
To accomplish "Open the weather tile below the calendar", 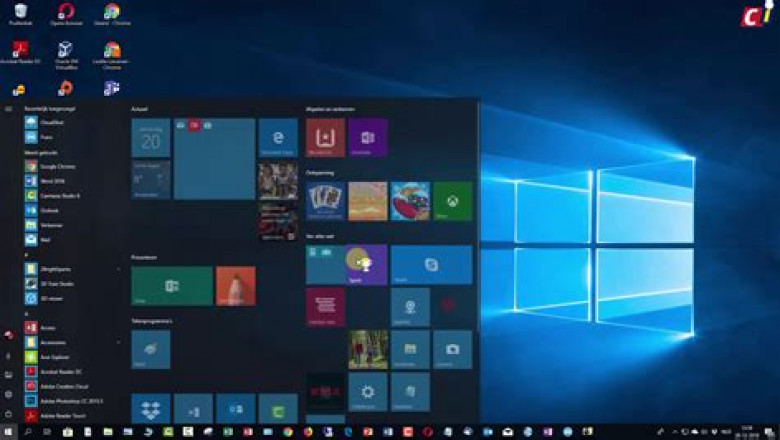I will click(x=151, y=180).
